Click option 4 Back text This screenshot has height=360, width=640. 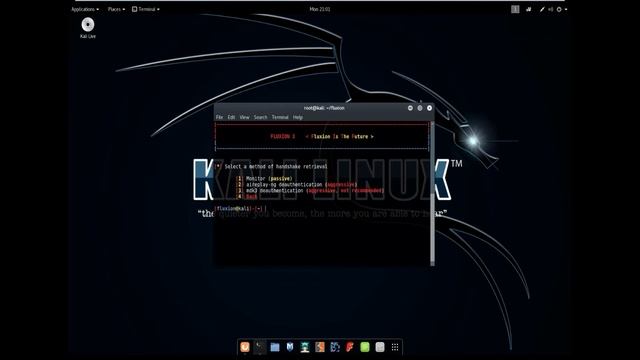251,197
